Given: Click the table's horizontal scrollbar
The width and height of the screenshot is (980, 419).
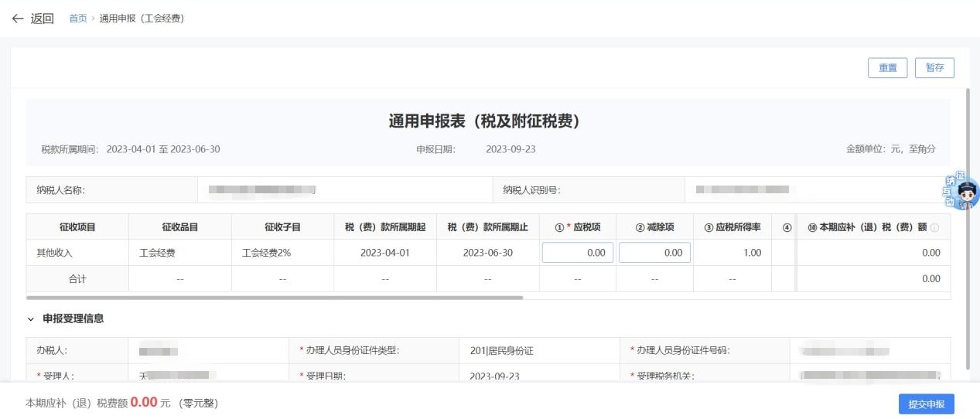Looking at the screenshot, I should [275, 297].
